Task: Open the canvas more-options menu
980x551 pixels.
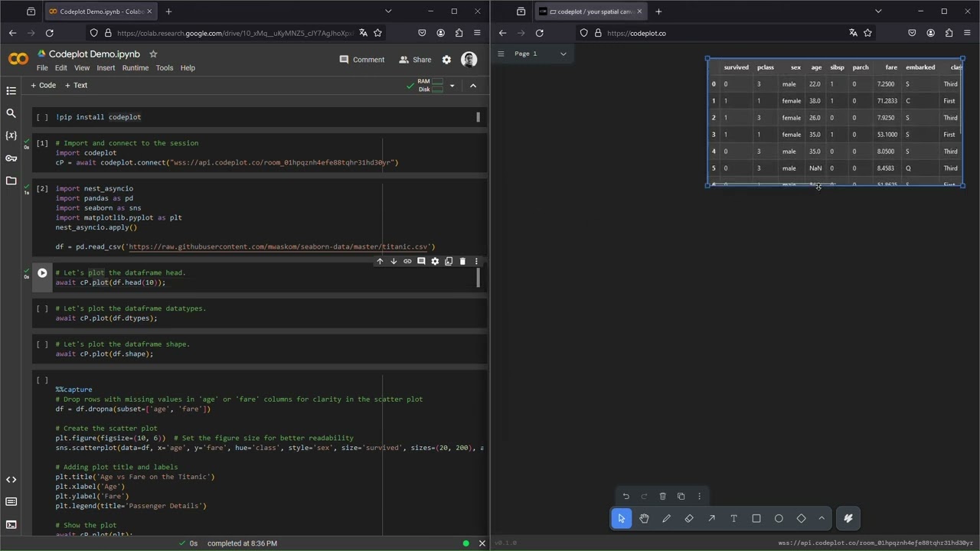Action: 699,496
